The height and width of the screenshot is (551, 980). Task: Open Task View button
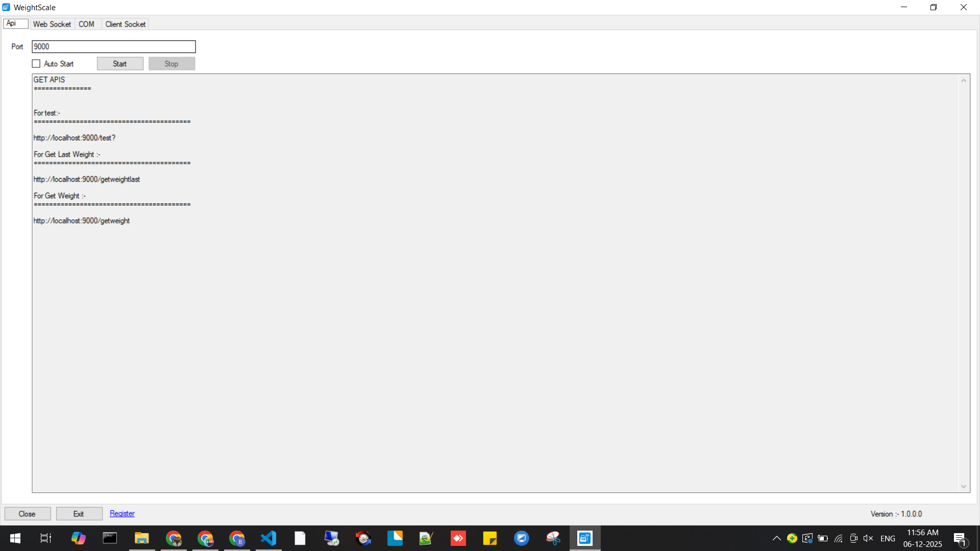pos(46,538)
